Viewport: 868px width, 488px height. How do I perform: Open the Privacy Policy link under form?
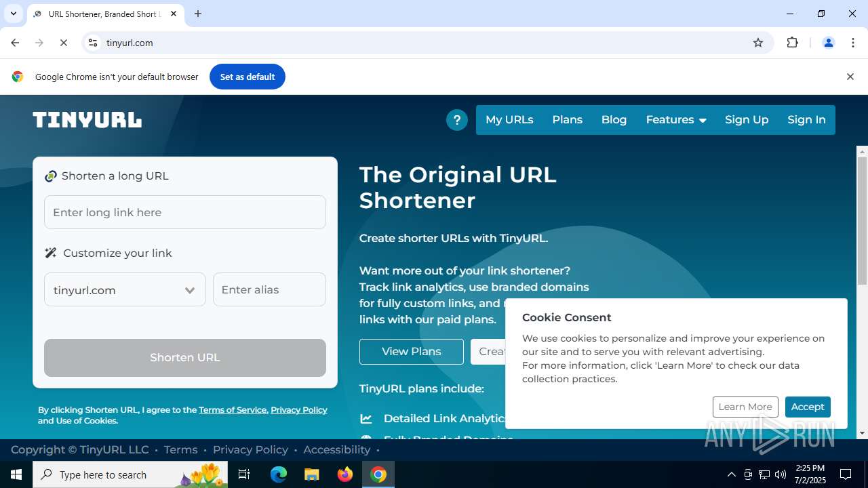(x=299, y=410)
